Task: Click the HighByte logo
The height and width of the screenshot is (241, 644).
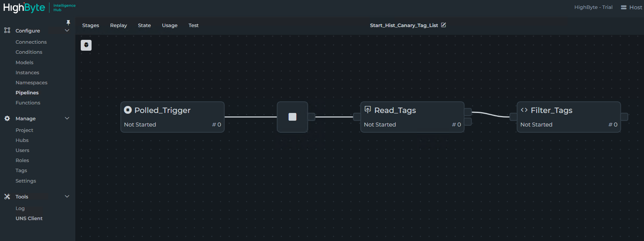Action: coord(24,7)
